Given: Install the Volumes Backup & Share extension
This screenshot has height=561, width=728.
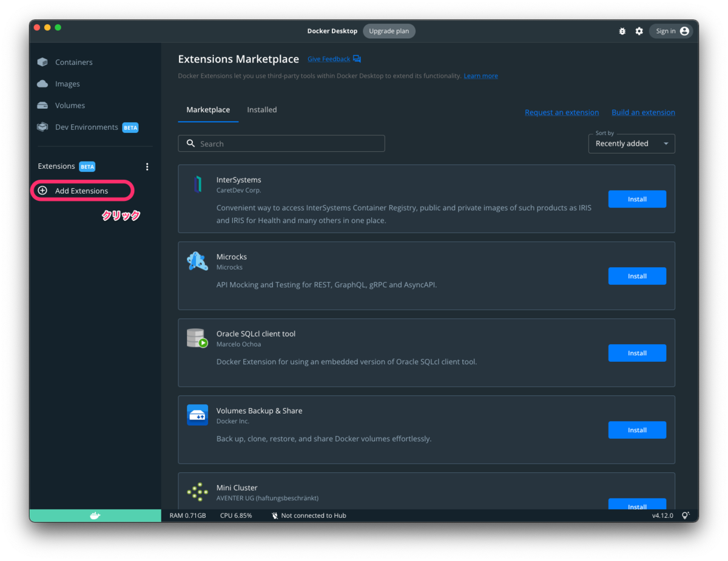Looking at the screenshot, I should pyautogui.click(x=637, y=430).
